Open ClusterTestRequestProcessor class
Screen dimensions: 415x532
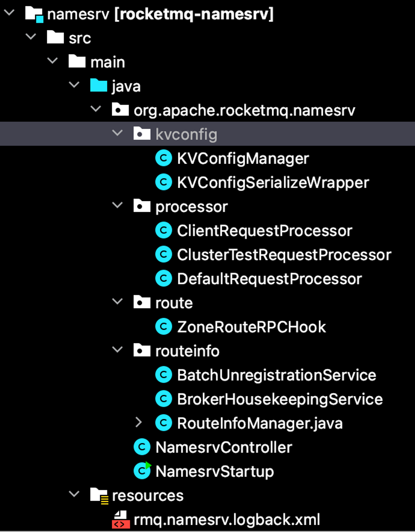pyautogui.click(x=284, y=255)
